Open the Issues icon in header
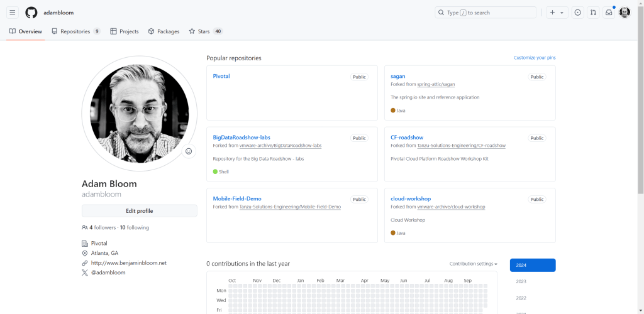644x314 pixels. 577,13
